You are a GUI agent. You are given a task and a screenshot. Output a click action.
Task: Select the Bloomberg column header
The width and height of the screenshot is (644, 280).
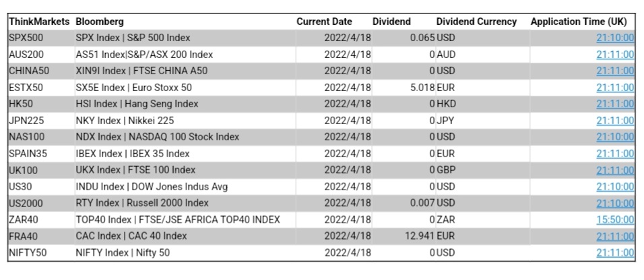(100, 22)
